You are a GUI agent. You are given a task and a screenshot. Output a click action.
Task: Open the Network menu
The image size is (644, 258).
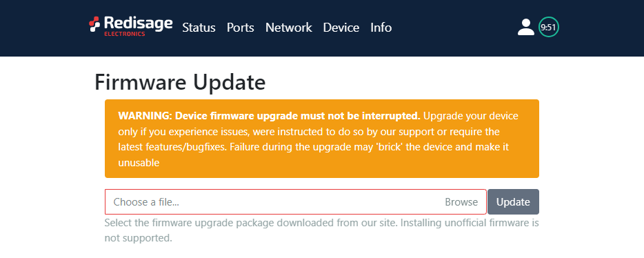click(289, 28)
